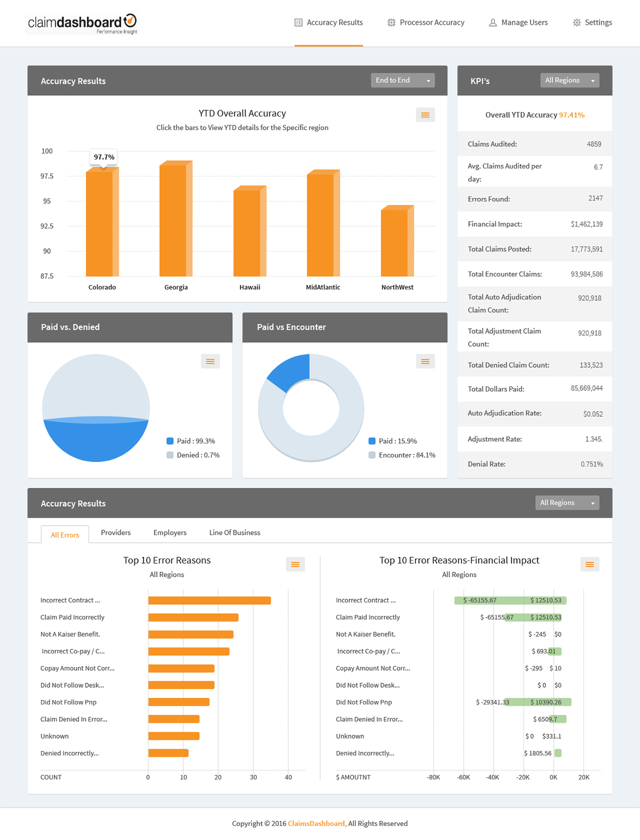Click the Hawaii accuracy bar
This screenshot has height=840, width=640.
(250, 231)
